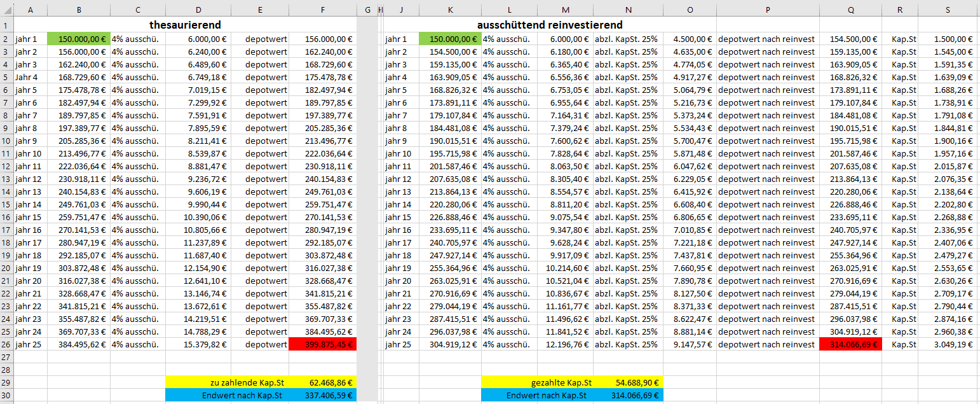Select cell 'jahr 13' in column J
This screenshot has height=404, width=980.
point(402,192)
